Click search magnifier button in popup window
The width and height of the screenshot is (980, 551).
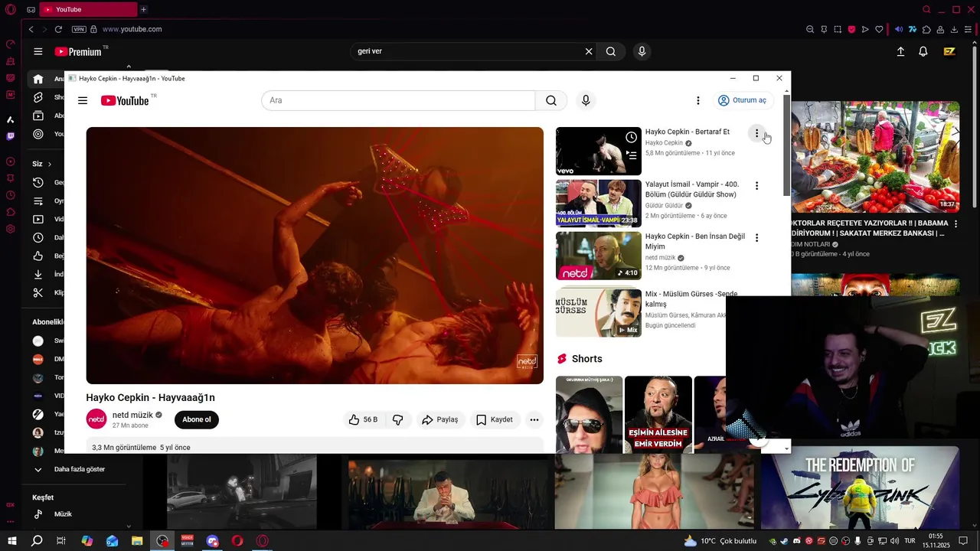[551, 100]
